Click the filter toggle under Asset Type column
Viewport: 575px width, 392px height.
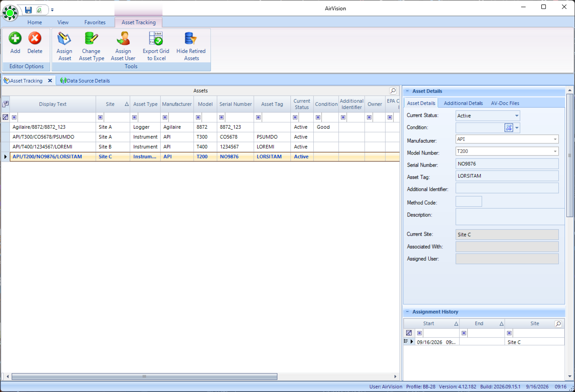[134, 117]
